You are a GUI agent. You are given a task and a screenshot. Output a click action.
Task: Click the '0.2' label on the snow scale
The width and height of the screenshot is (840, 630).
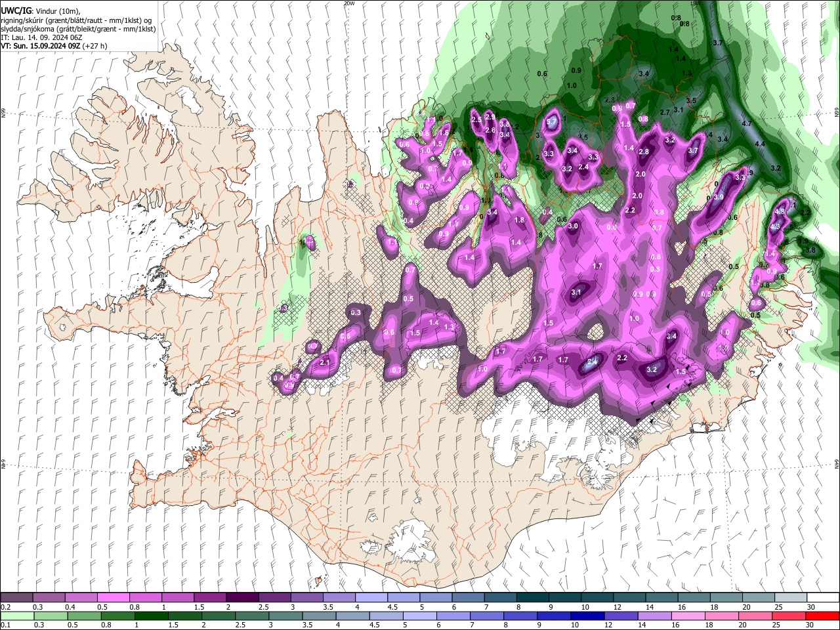[x=6, y=607]
